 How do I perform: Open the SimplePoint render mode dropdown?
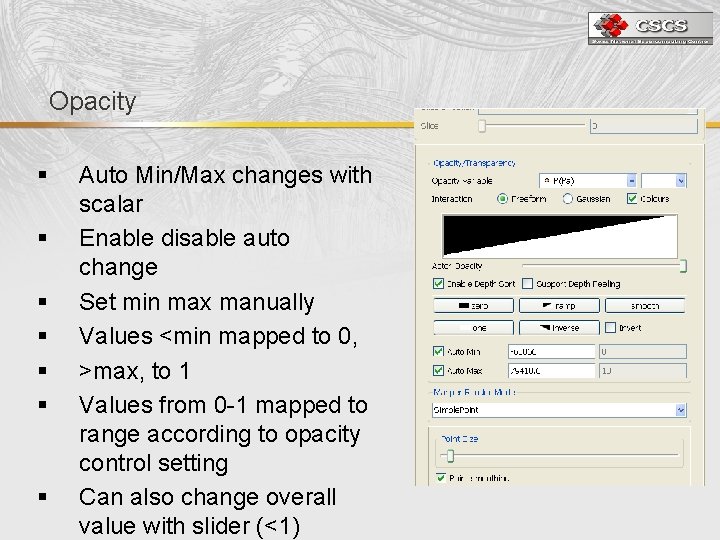[x=559, y=410]
